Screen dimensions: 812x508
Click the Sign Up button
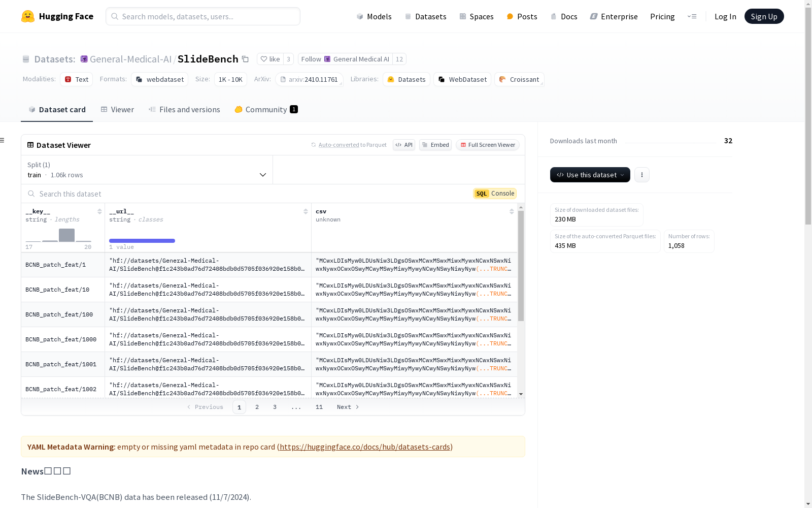pos(764,16)
